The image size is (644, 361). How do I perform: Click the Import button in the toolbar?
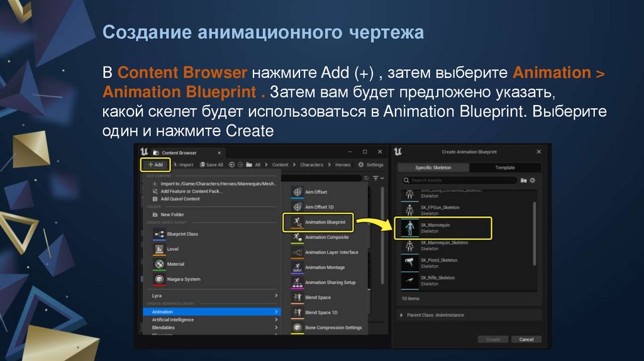coord(183,165)
